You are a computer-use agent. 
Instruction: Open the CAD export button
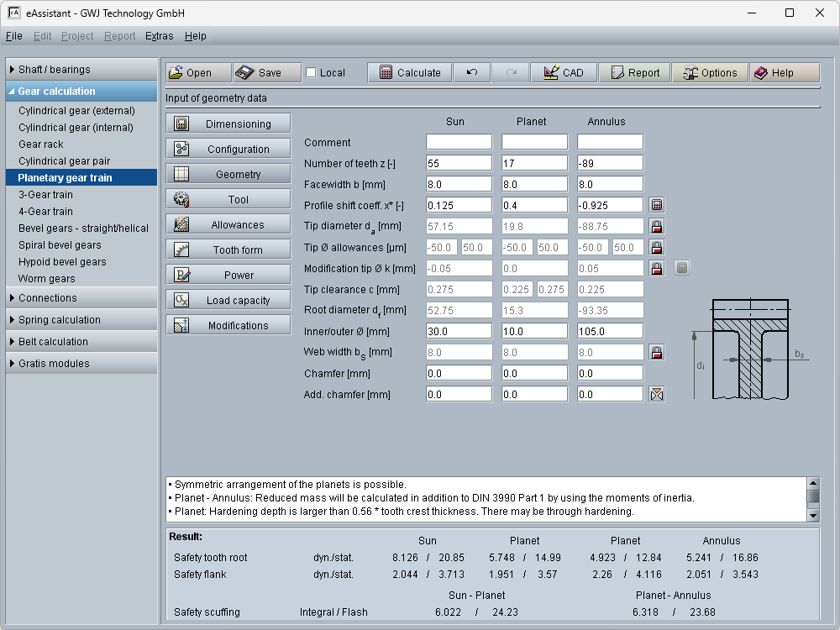(x=563, y=73)
